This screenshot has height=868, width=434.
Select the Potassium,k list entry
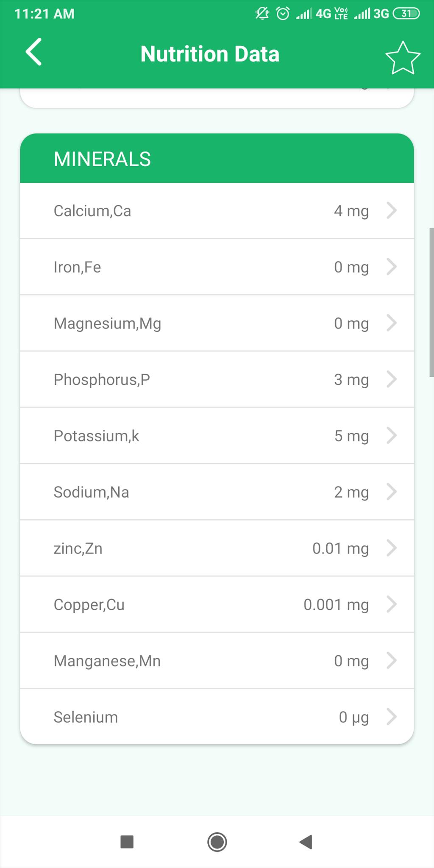coord(217,435)
